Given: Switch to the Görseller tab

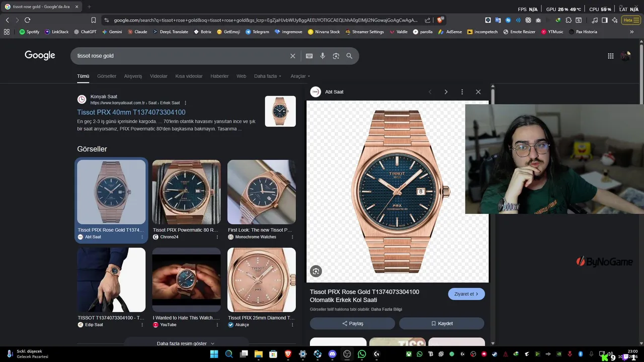Looking at the screenshot, I should [107, 76].
